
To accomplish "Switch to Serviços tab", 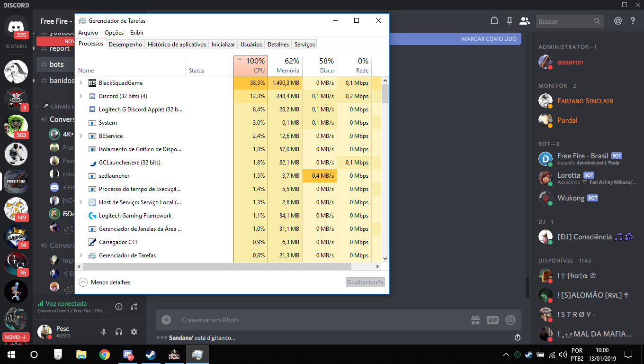I will [x=304, y=45].
